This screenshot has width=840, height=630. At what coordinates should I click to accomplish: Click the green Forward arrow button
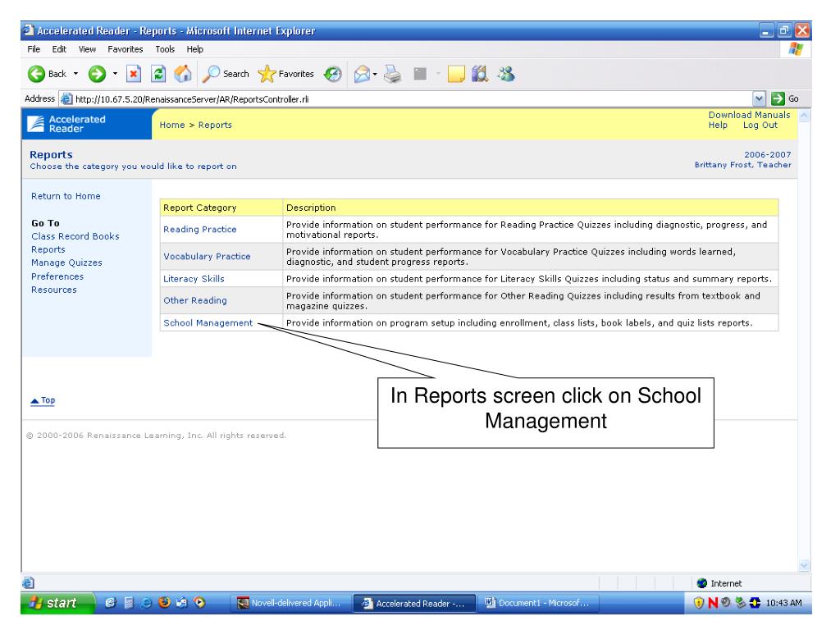(x=97, y=74)
